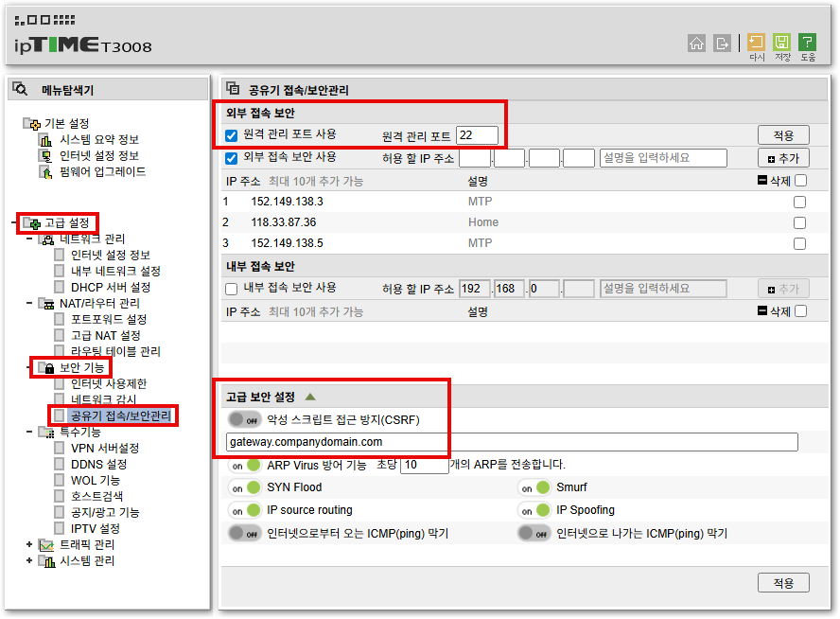Collapse the 고급 설정 tree node

pyautogui.click(x=14, y=222)
